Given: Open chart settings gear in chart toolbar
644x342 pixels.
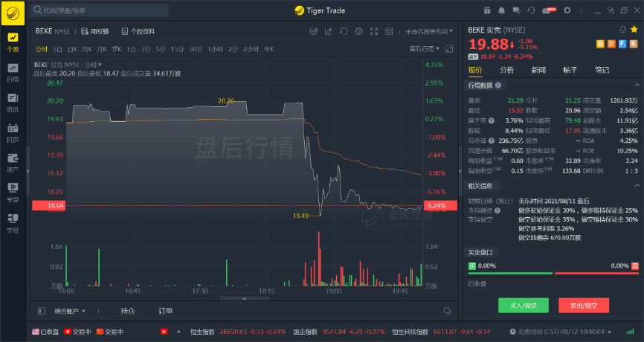Looking at the screenshot, I should (358, 31).
